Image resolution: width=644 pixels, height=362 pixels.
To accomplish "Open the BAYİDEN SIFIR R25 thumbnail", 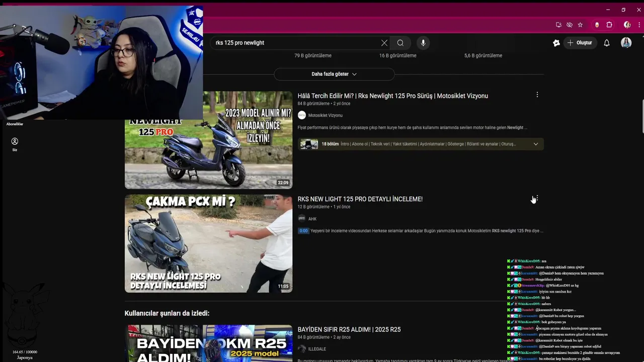I will pos(208,343).
